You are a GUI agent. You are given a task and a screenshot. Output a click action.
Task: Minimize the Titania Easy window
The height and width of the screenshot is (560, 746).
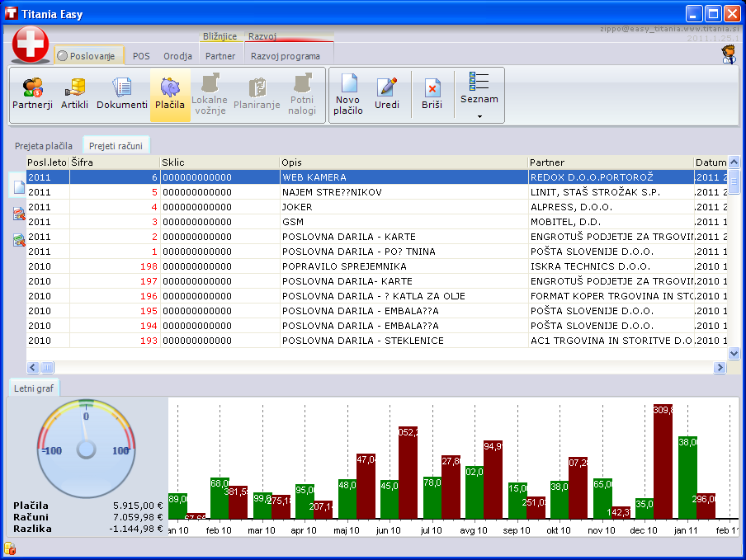pyautogui.click(x=694, y=13)
